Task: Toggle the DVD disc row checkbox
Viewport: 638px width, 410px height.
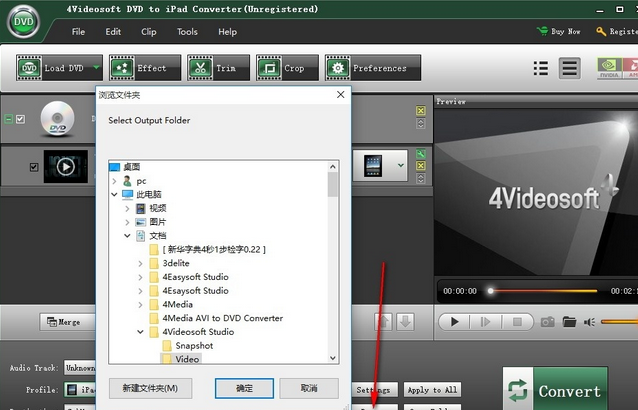Action: tap(20, 119)
